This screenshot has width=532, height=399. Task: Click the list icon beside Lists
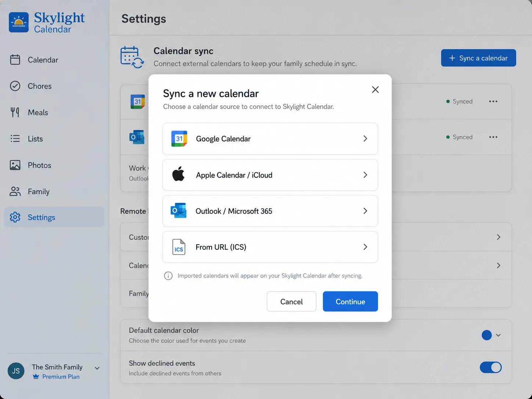tap(15, 139)
